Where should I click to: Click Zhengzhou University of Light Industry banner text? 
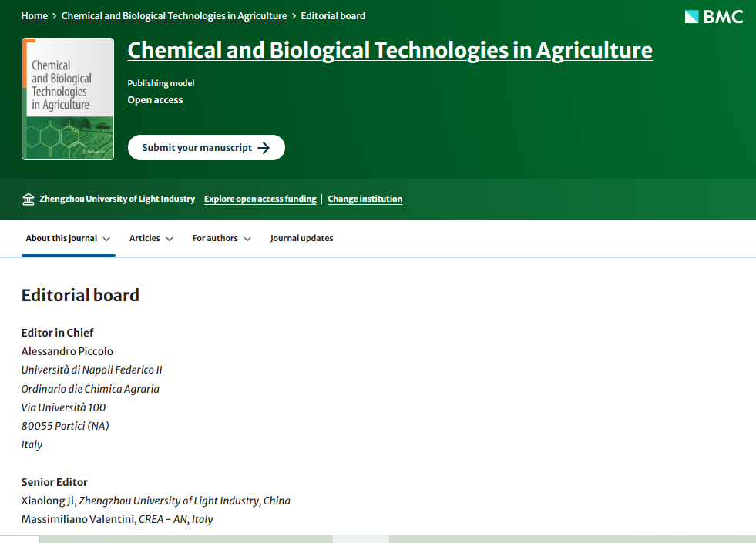click(117, 199)
